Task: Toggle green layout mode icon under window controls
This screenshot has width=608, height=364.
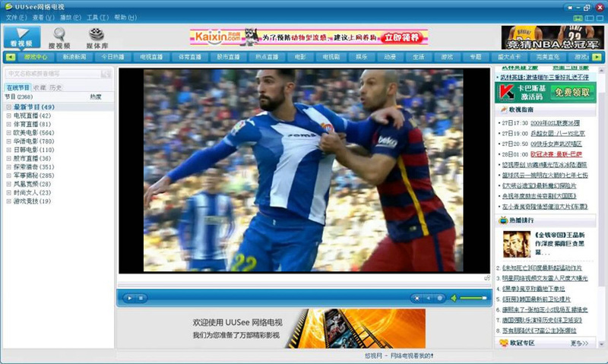Action: click(578, 18)
